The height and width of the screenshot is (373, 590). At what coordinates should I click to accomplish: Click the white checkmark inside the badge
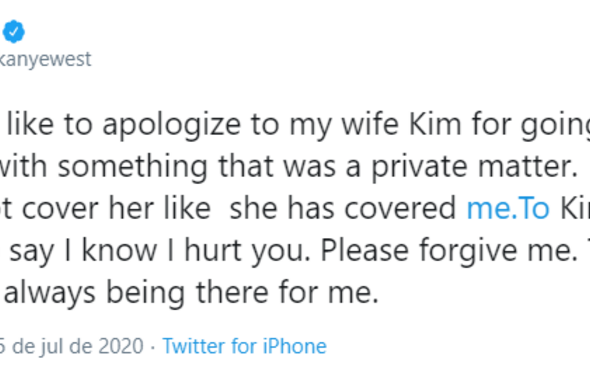click(14, 32)
